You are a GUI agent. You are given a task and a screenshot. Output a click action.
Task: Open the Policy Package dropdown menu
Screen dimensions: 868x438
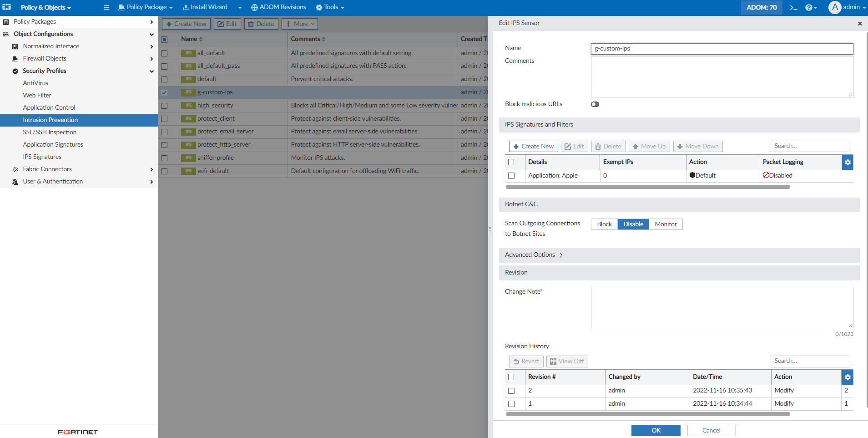(146, 7)
